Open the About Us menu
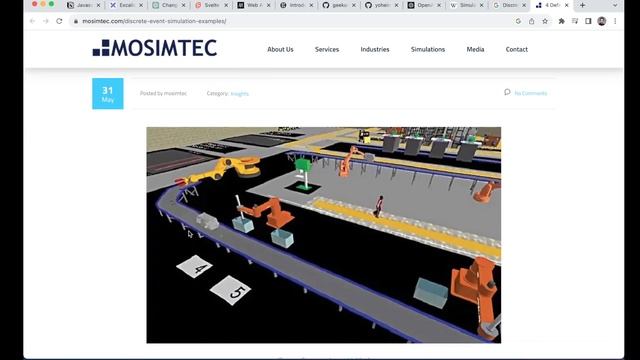 click(280, 49)
